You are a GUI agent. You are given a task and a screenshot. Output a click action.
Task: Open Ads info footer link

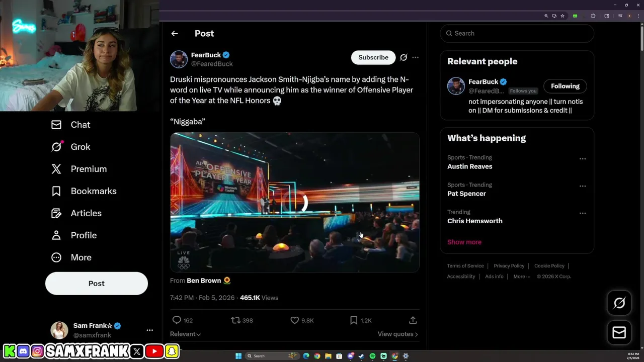coord(494,277)
